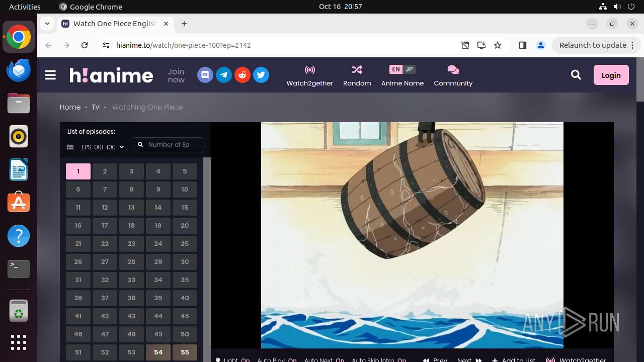Open the clock calendar panel
Screen dimensions: 644x362
[x=341, y=7]
